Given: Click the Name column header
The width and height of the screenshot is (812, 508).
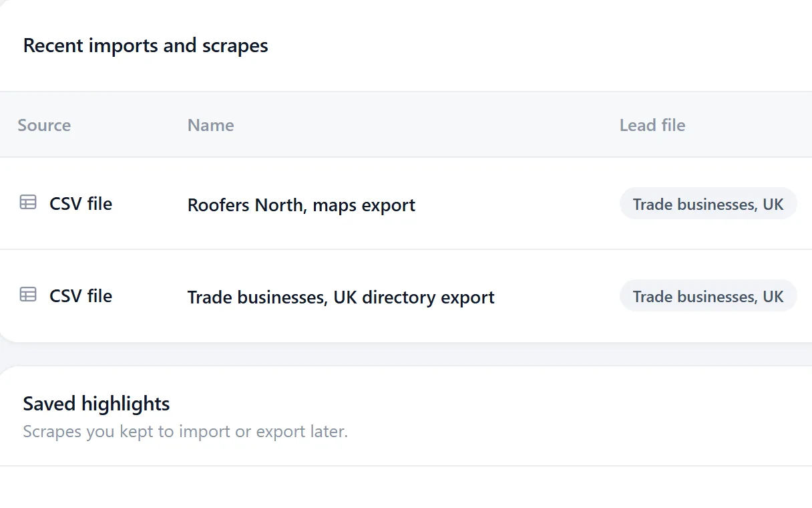Looking at the screenshot, I should (210, 125).
